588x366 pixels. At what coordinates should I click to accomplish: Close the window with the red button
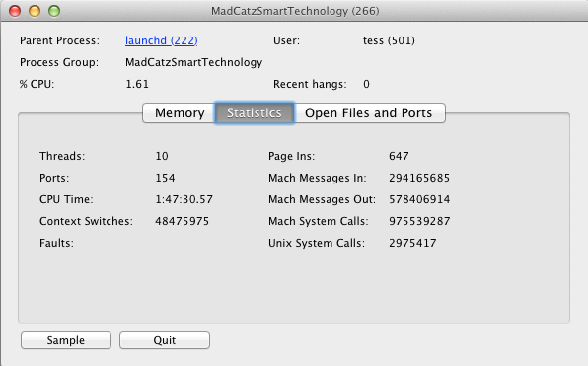click(15, 11)
